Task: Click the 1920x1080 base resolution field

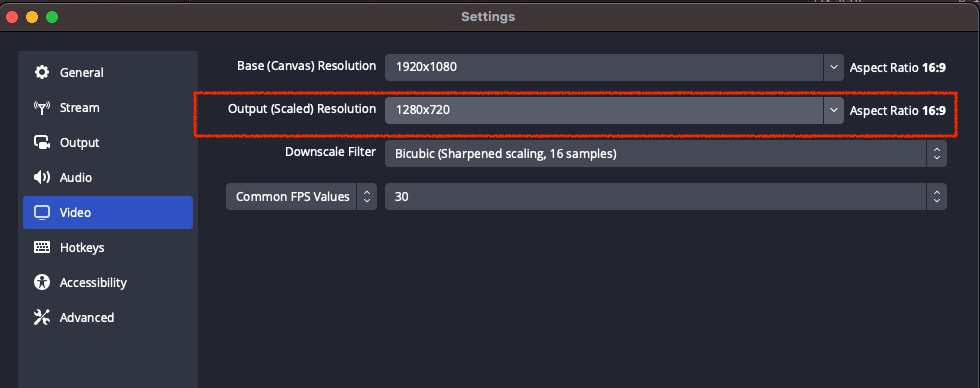Action: 604,67
